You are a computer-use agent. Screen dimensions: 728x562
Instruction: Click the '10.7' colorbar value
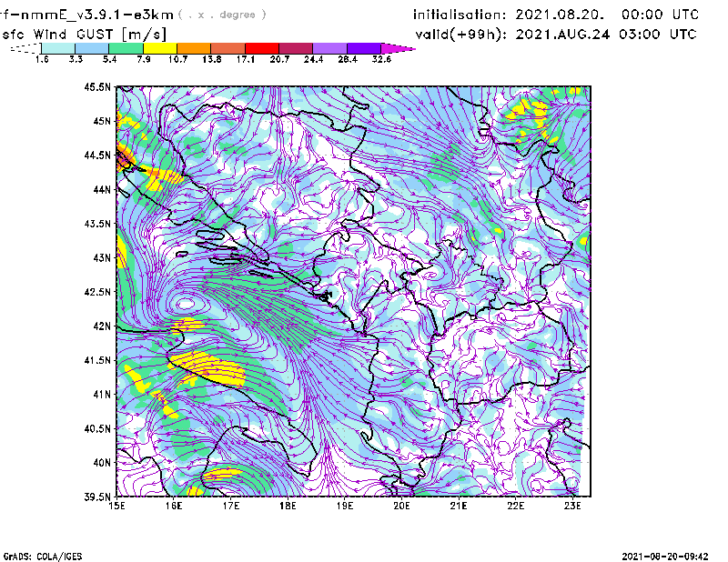(x=177, y=59)
